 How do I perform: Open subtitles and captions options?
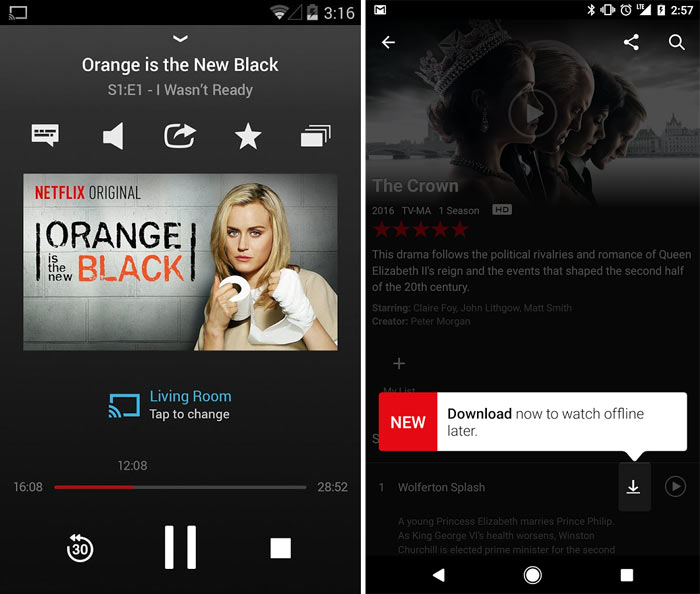tap(45, 135)
